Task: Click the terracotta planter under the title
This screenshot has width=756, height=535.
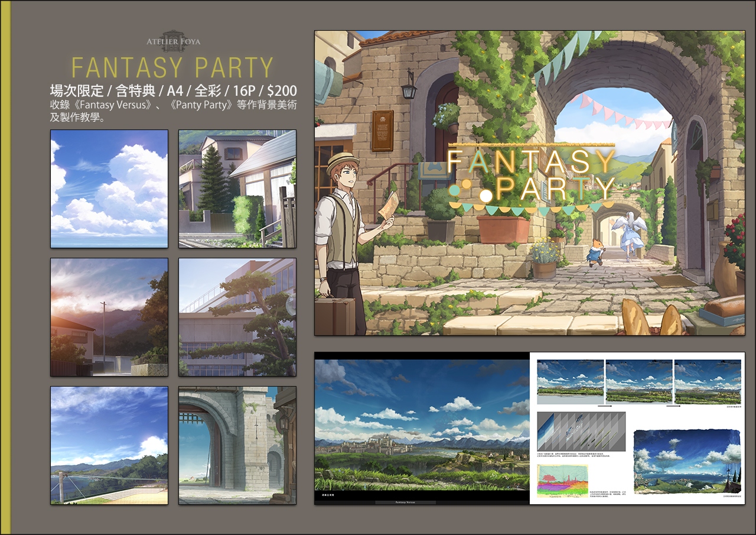Action: click(x=504, y=229)
